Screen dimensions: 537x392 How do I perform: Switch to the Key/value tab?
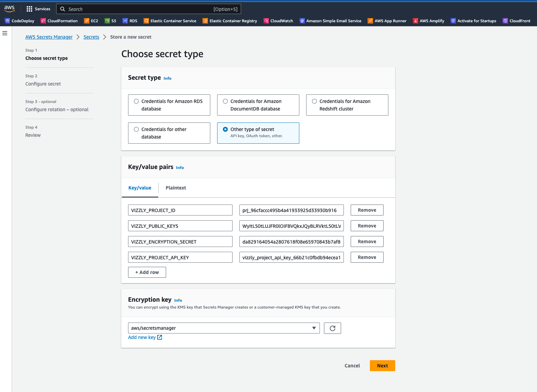(140, 188)
